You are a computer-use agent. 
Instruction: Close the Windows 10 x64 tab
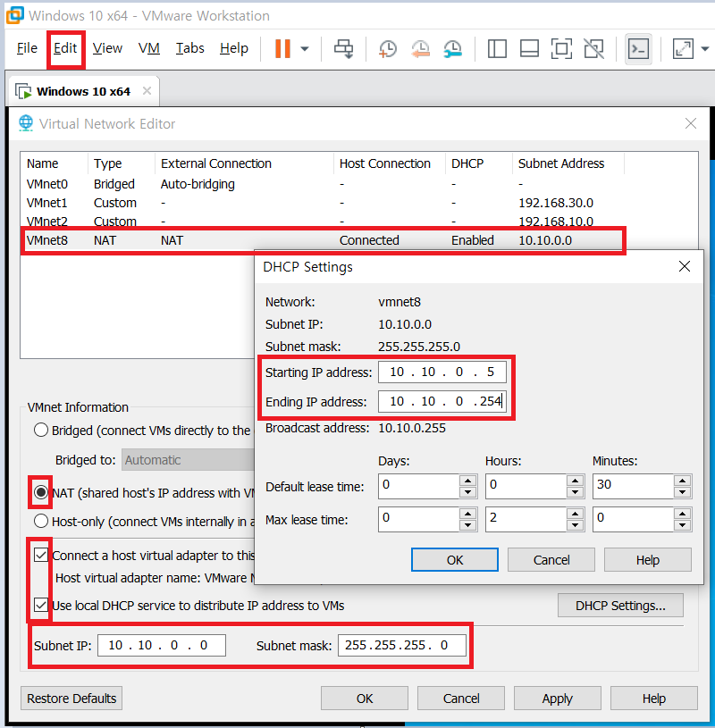pos(147,91)
